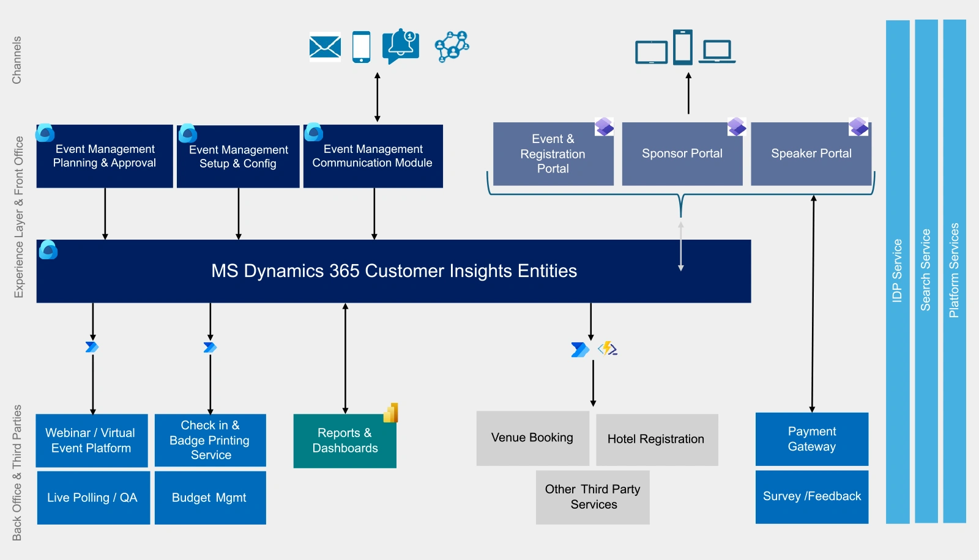This screenshot has width=979, height=560.
Task: Click Power Pages icon on Sponsor Portal
Action: pos(737,127)
